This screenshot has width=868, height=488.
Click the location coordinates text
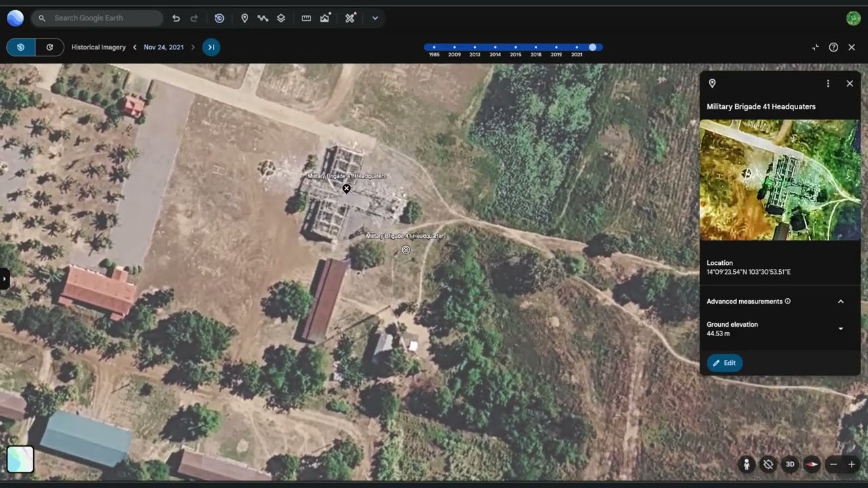coord(749,272)
